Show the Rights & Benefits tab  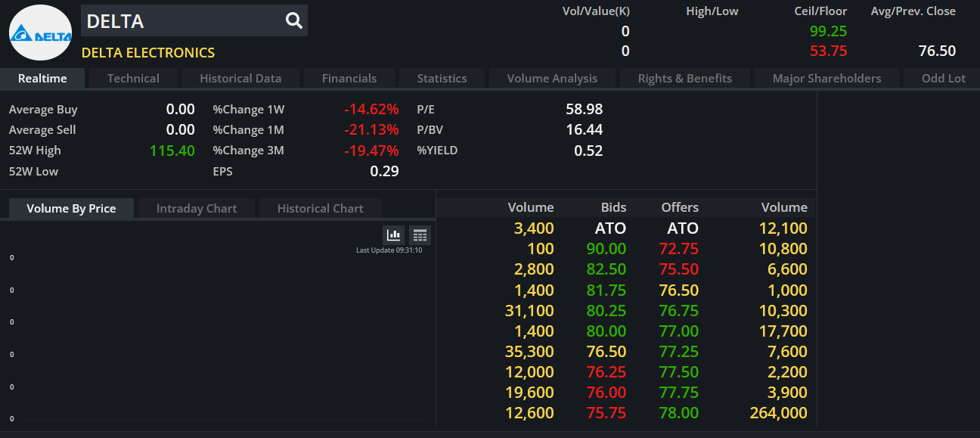point(685,78)
